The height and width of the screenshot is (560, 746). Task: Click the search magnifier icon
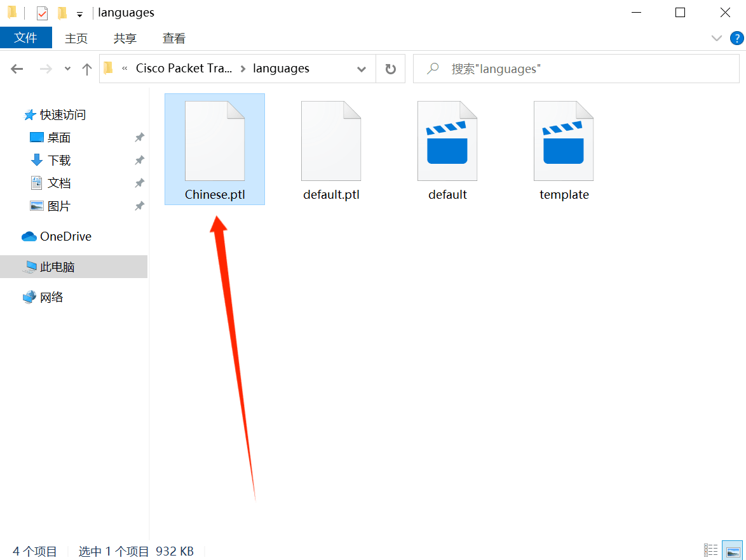point(433,69)
